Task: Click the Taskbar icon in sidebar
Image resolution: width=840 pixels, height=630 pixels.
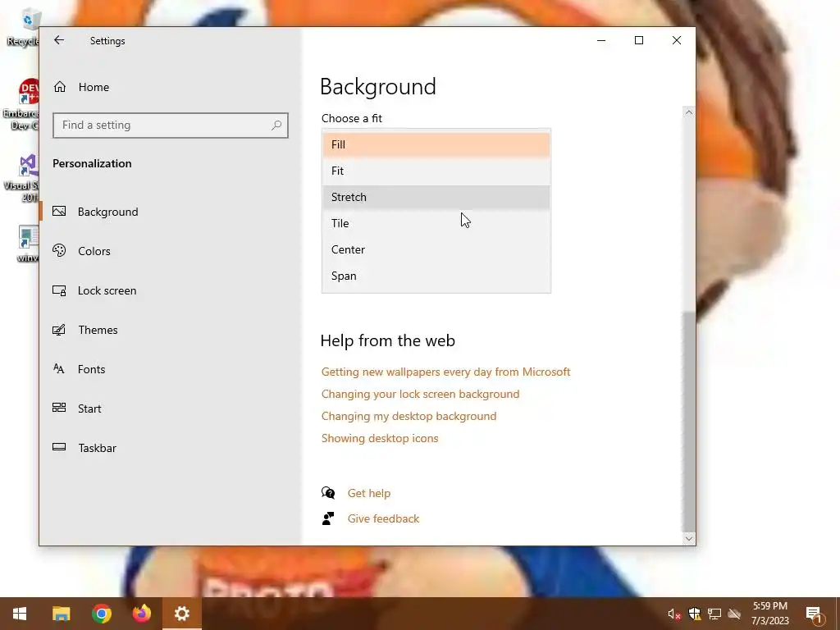Action: [59, 447]
